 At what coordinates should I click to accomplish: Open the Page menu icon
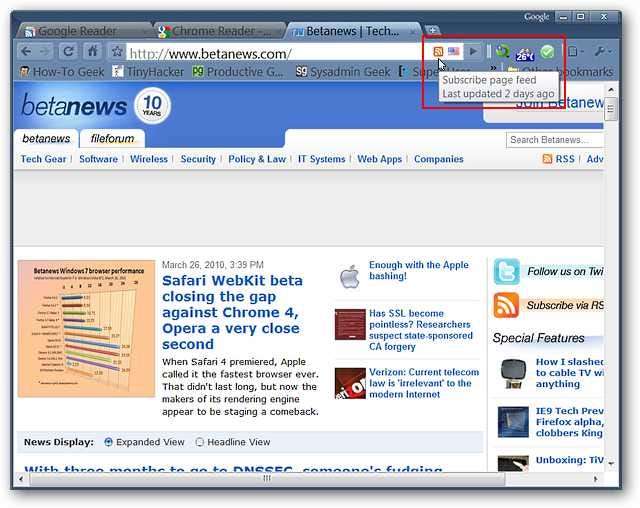point(575,51)
